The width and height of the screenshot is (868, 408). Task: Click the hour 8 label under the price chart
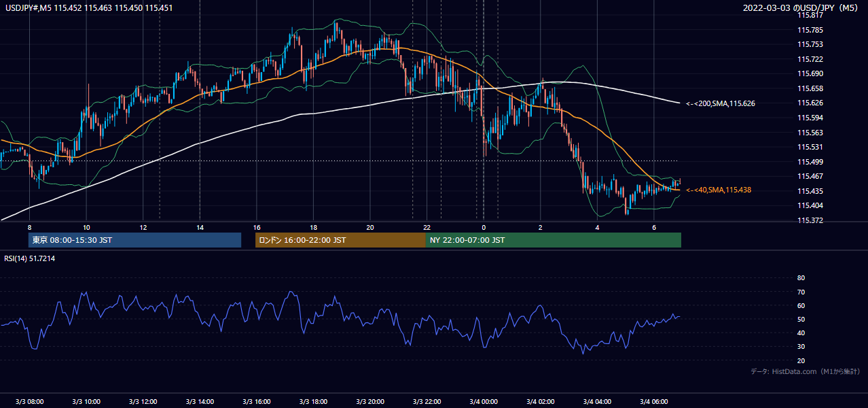29,227
